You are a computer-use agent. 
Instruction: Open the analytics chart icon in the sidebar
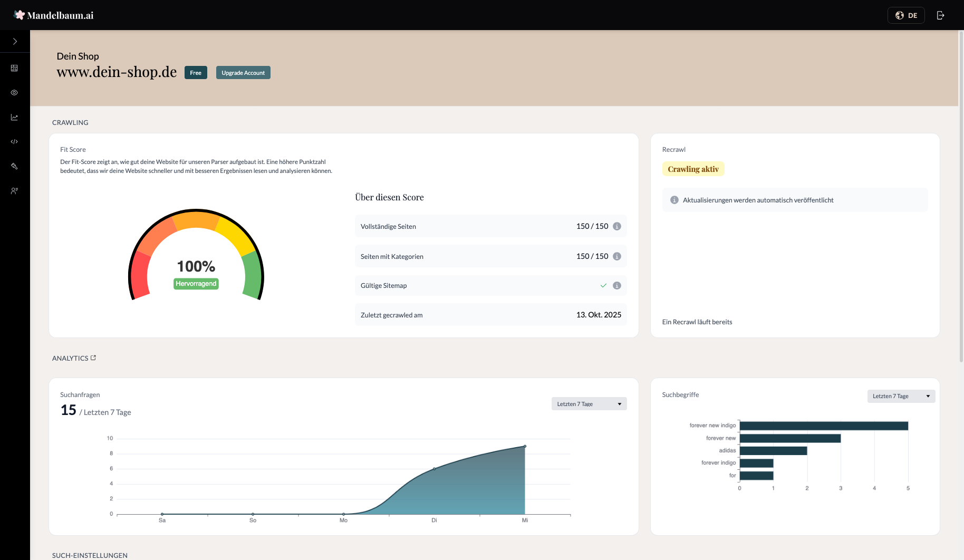(x=14, y=117)
